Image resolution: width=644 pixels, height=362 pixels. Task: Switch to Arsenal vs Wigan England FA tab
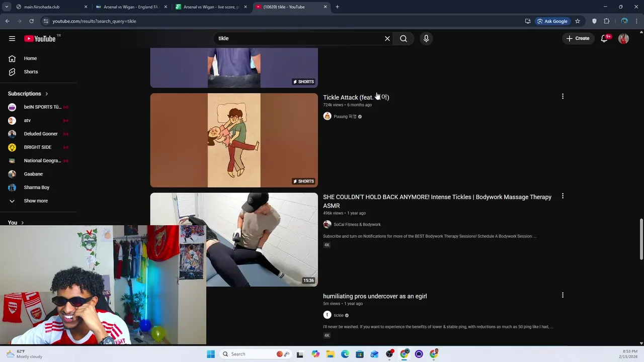[131, 7]
